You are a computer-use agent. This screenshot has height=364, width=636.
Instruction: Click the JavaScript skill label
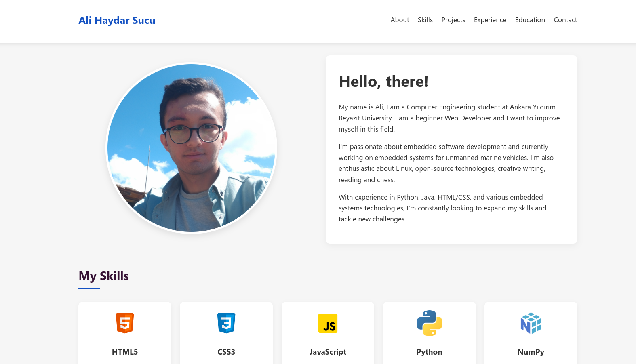(328, 352)
